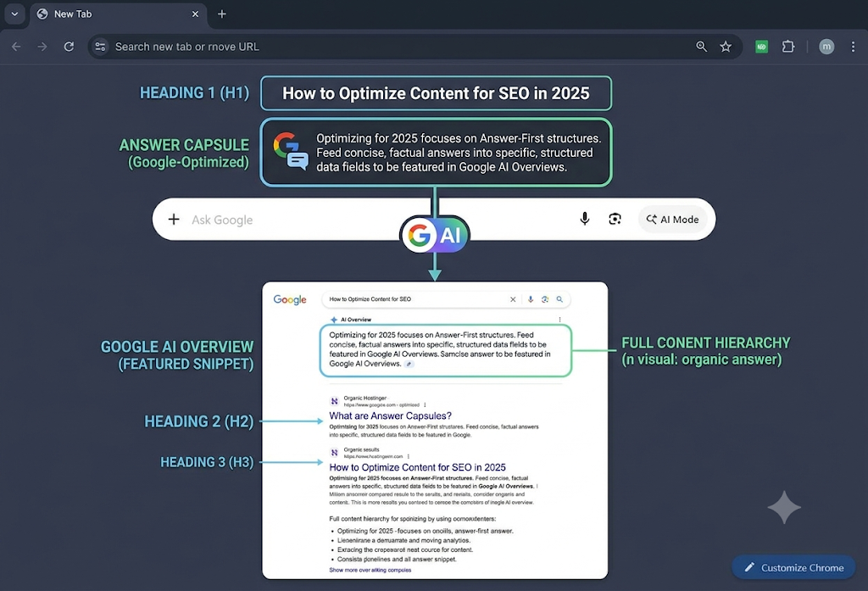This screenshot has width=868, height=591.
Task: Go back with the back arrow
Action: (17, 47)
